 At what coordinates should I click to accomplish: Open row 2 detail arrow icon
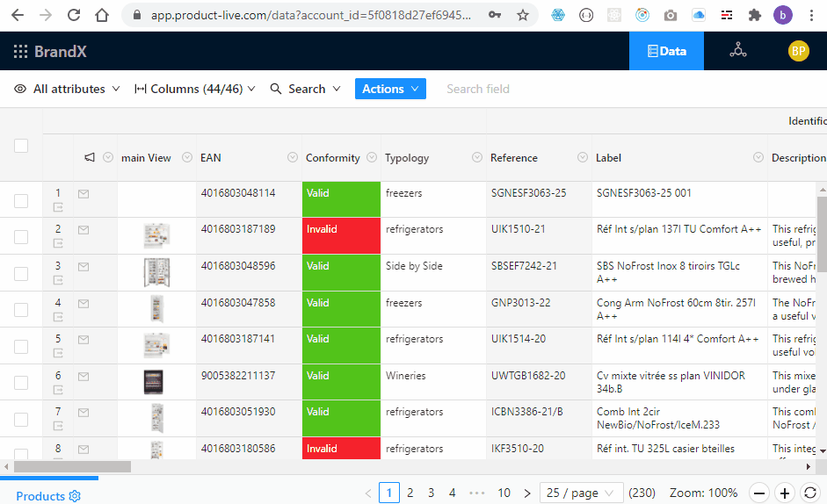(58, 243)
